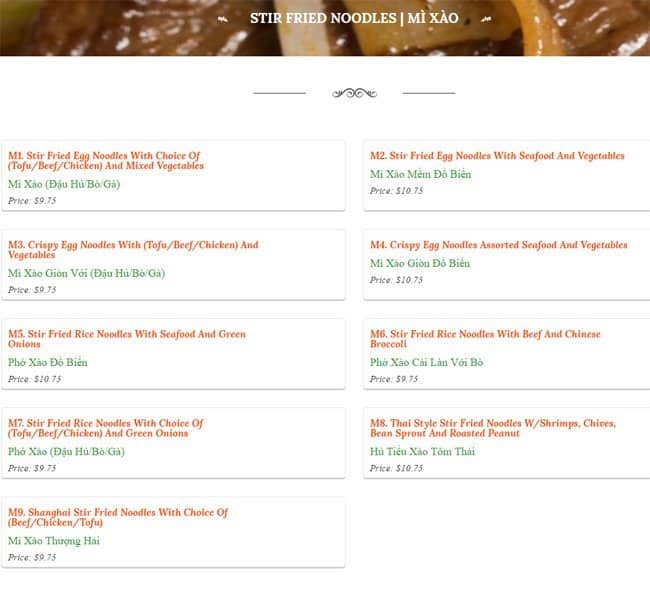Open M6 Rice Noodles with Beef and Chinese Broccoli
Viewport: 650px width, 592px height.
484,339
